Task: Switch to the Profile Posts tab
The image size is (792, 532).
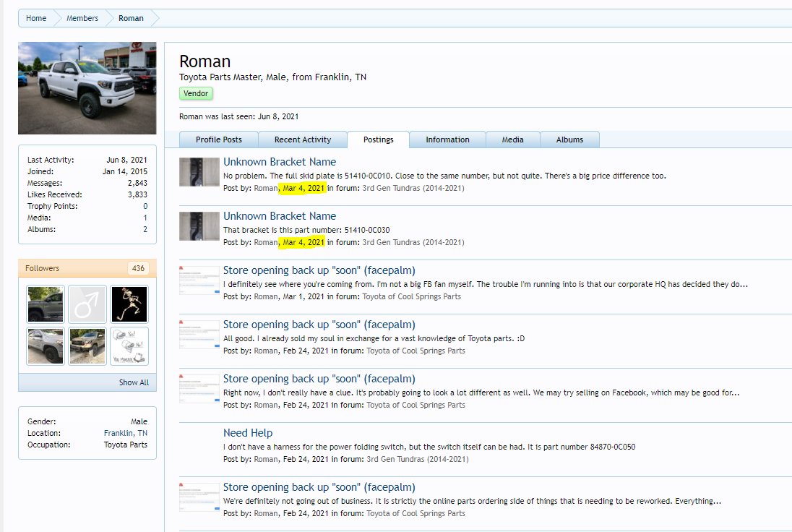Action: click(x=219, y=140)
